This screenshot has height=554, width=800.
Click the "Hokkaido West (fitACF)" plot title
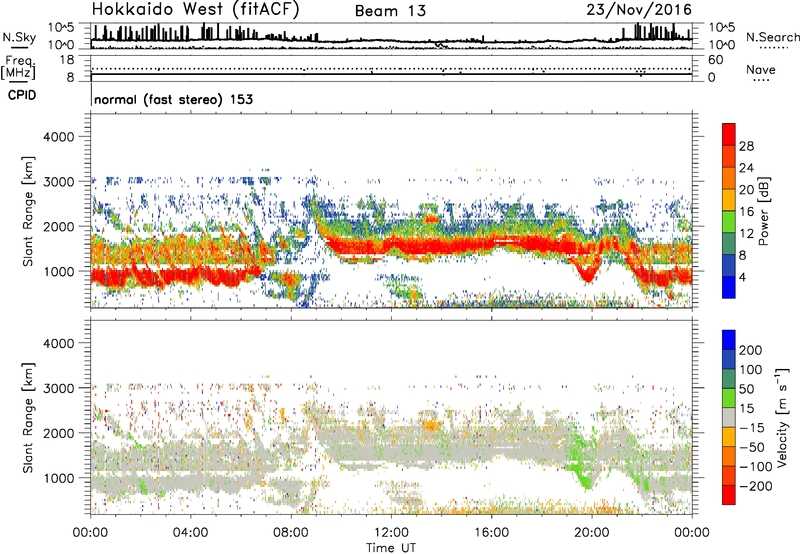click(195, 9)
